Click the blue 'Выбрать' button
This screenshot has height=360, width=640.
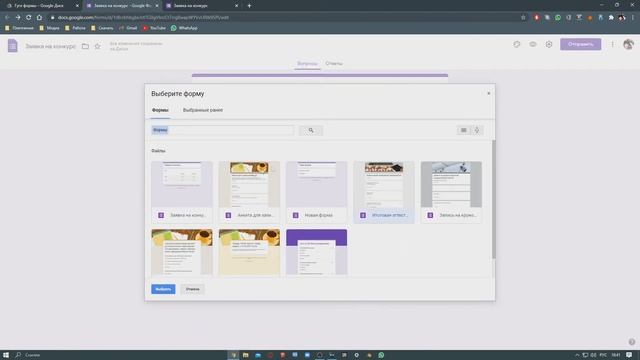tap(163, 289)
